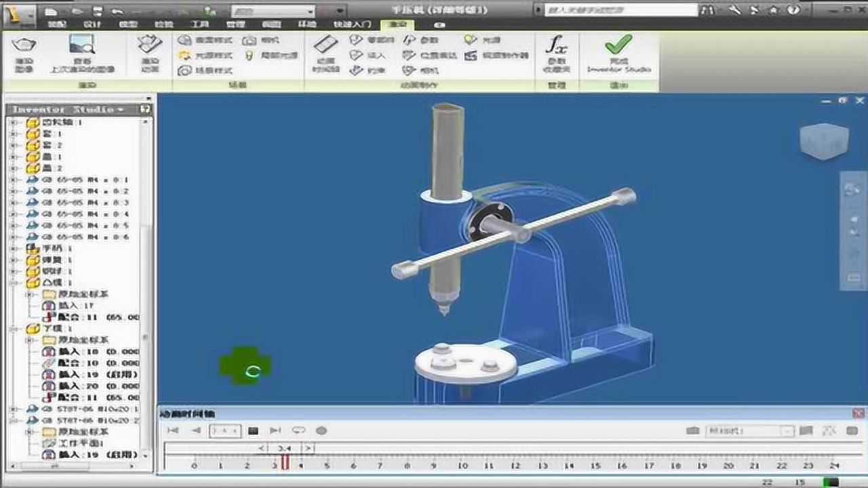This screenshot has height=488, width=868.
Task: Open the camera selector dropdown in the timeline
Action: 789,431
